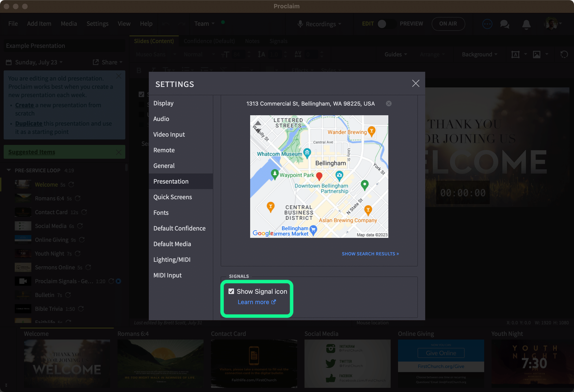Click Aslan Brewing Company map marker
Screen dimensions: 574x392
click(368, 210)
